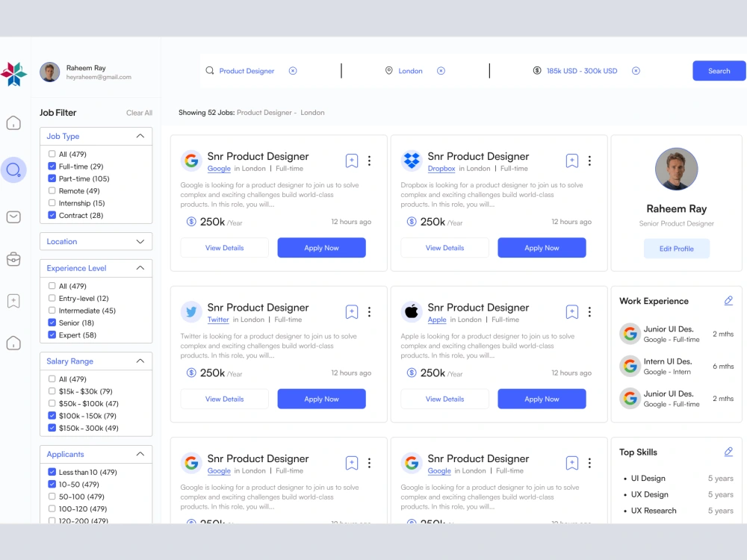747x560 pixels.
Task: Click the location pin icon in search bar
Action: (388, 70)
